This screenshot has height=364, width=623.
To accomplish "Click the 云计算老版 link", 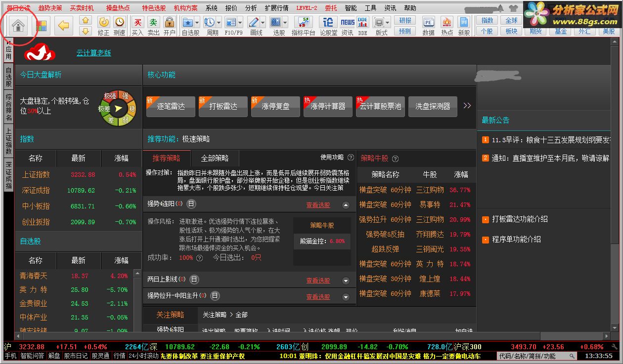I will [93, 53].
